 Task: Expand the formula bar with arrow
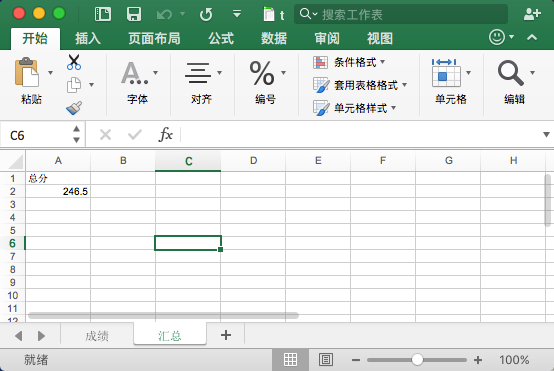pyautogui.click(x=546, y=135)
